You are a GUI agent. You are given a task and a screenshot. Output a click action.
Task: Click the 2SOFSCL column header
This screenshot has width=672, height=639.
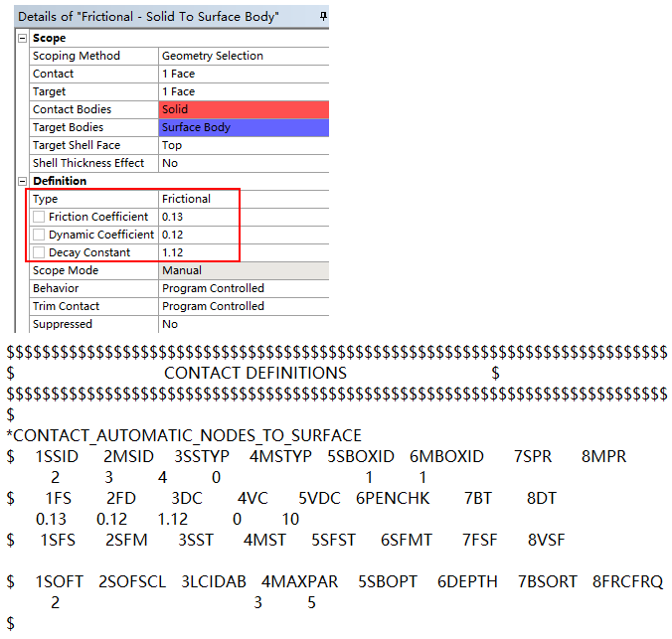[x=132, y=582]
